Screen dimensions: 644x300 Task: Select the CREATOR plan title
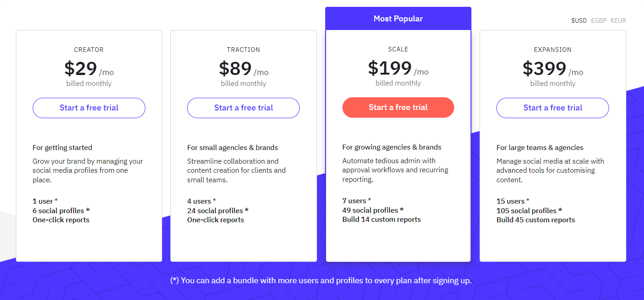coord(89,50)
